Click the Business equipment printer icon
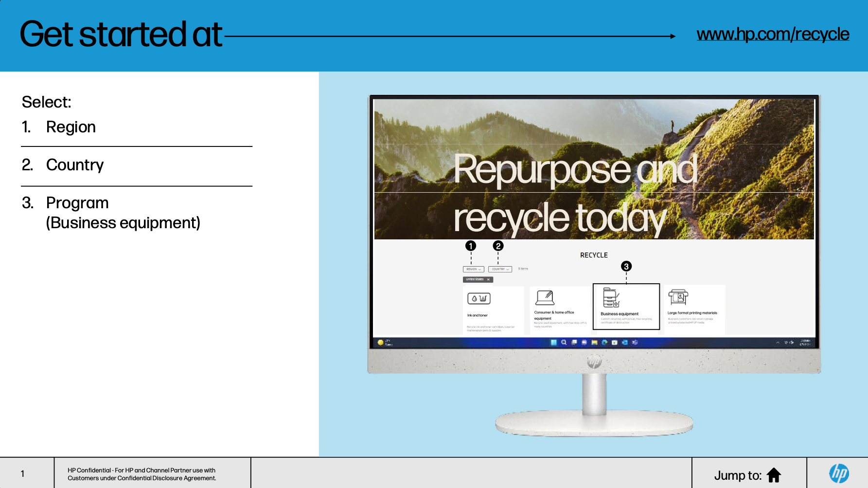Screen dimensions: 868x488 tap(611, 297)
